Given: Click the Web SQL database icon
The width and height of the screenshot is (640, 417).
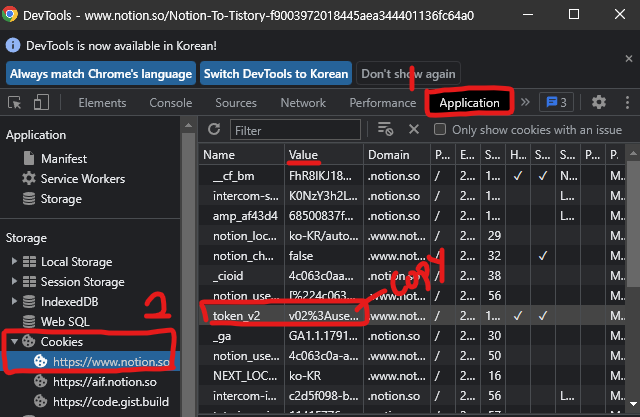Looking at the screenshot, I should (x=29, y=322).
